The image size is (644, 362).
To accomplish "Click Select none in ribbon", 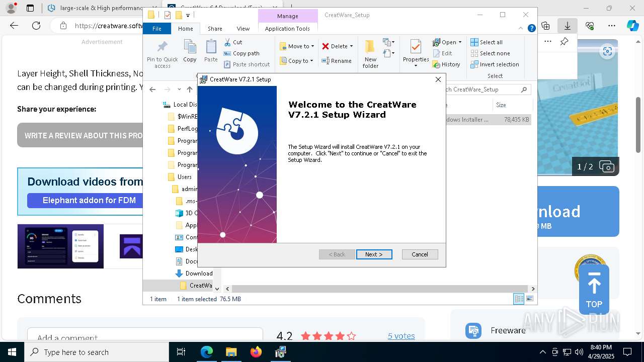I will (x=490, y=53).
